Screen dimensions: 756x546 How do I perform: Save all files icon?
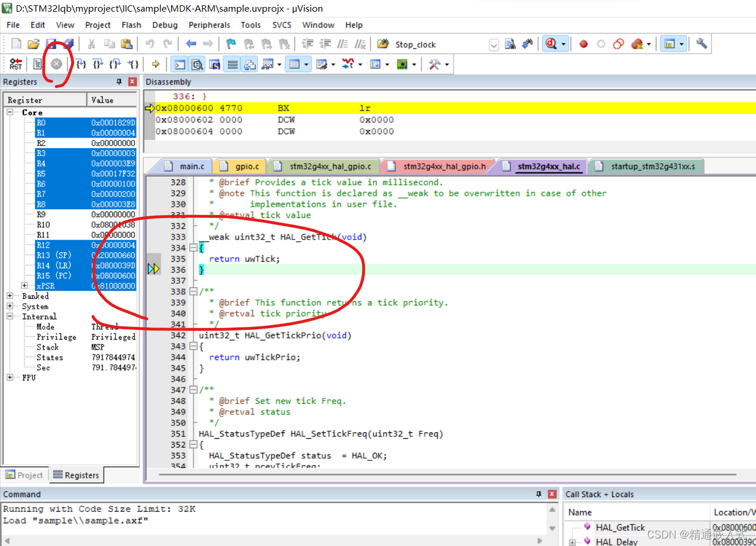click(x=69, y=44)
